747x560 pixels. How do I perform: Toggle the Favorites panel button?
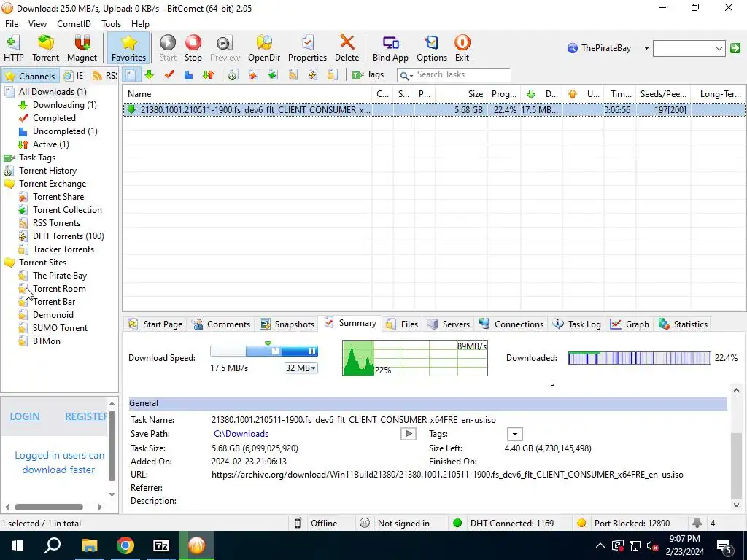(x=128, y=48)
